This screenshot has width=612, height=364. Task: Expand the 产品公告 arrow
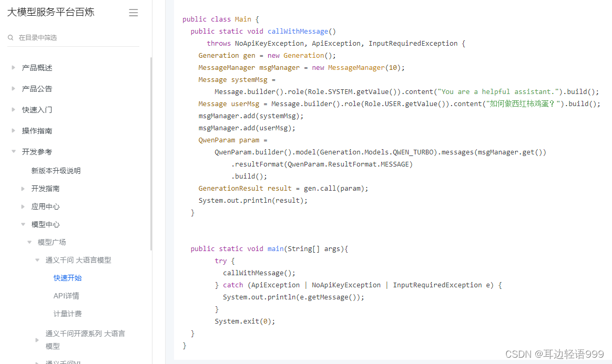click(13, 88)
